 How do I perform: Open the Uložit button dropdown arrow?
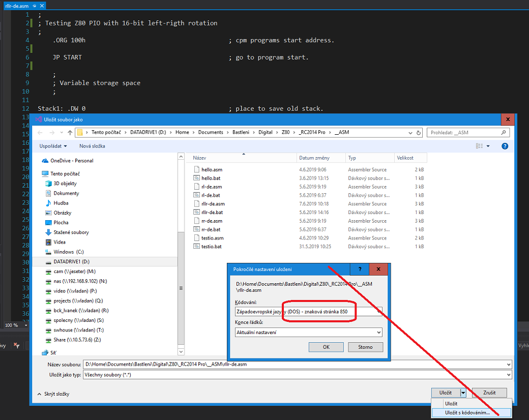point(463,393)
